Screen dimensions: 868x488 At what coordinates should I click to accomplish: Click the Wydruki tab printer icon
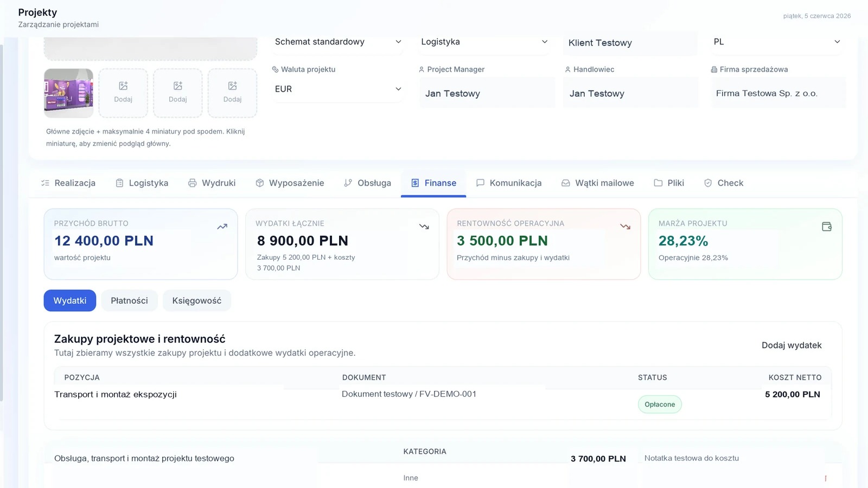coord(192,183)
